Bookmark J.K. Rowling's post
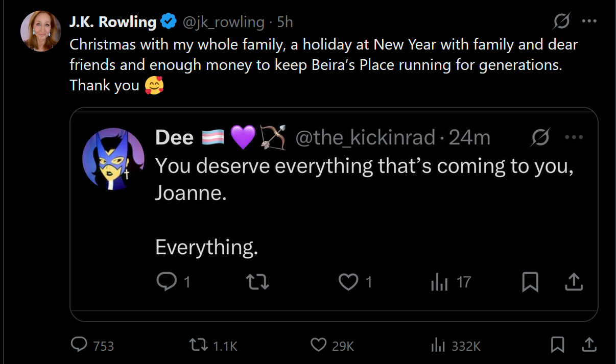The image size is (616, 364). click(558, 345)
